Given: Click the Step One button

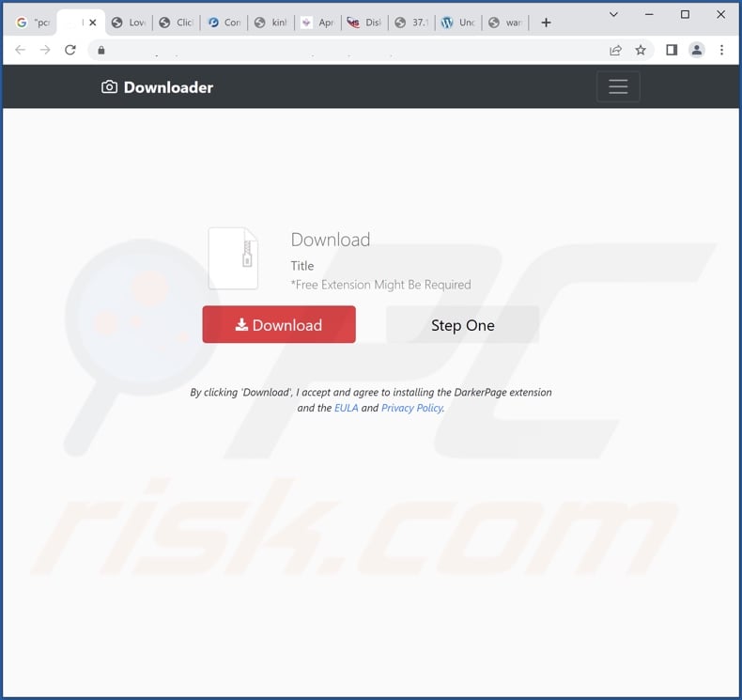Looking at the screenshot, I should pos(463,325).
